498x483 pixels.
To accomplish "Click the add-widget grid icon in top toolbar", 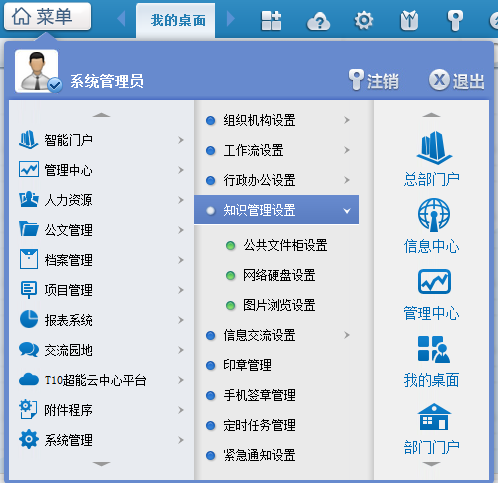I will tap(271, 21).
